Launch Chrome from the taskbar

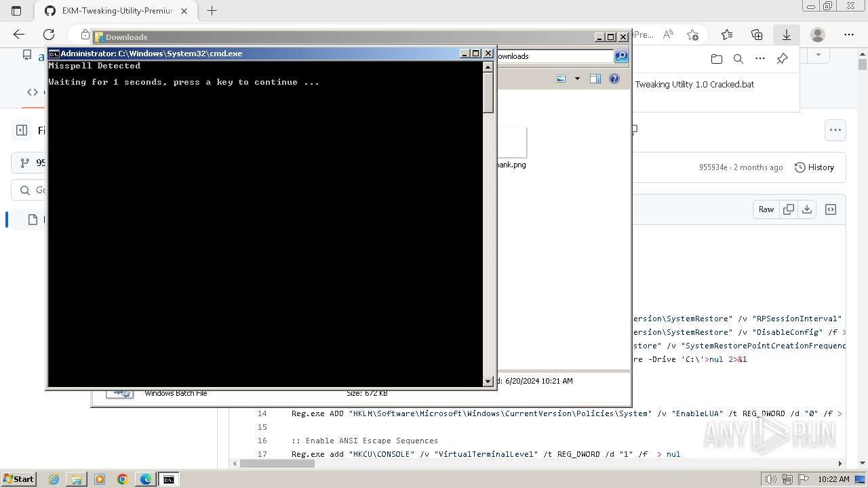coord(123,479)
